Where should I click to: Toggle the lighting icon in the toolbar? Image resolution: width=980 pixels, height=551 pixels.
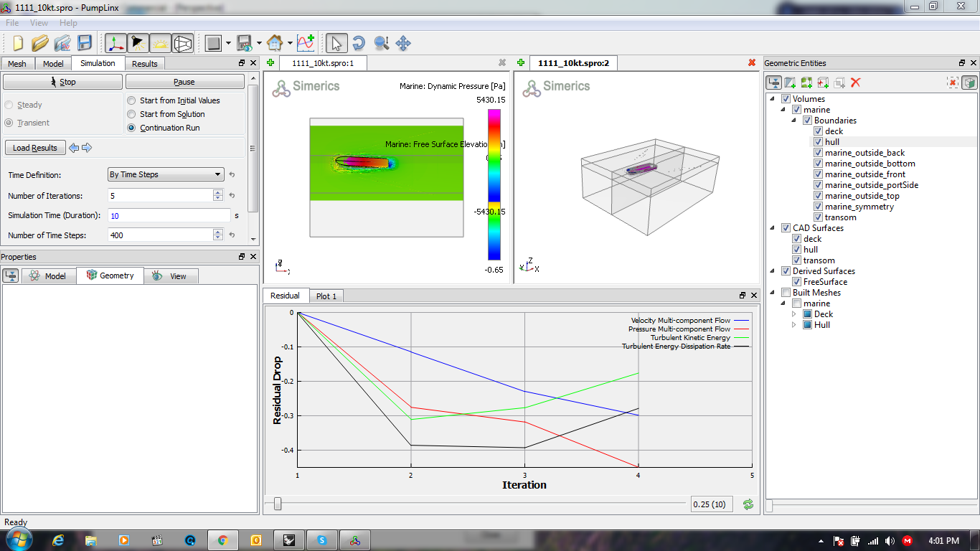(x=136, y=43)
